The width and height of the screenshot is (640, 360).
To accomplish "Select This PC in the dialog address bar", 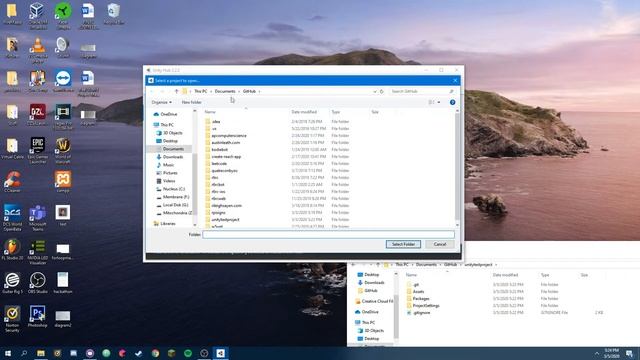I will (x=200, y=91).
